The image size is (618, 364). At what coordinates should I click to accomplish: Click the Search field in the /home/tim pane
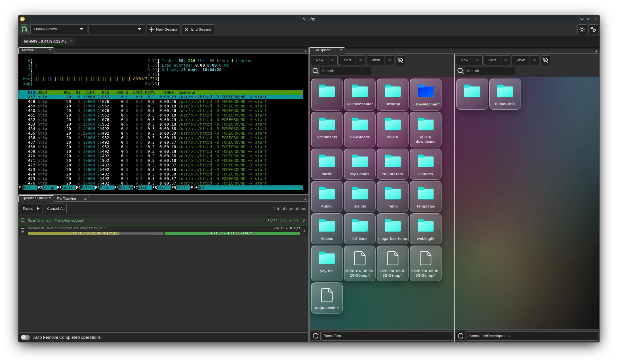(x=345, y=71)
